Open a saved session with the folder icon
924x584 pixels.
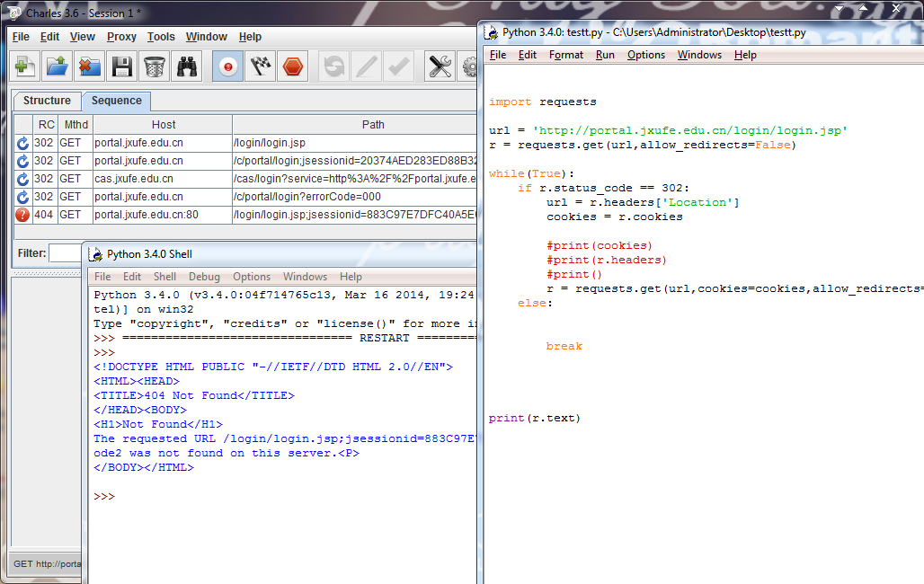pos(58,66)
